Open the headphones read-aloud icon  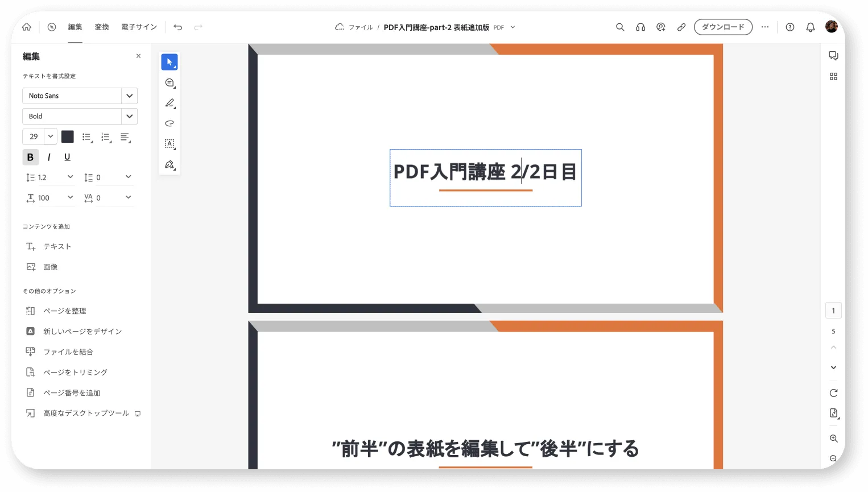click(640, 27)
